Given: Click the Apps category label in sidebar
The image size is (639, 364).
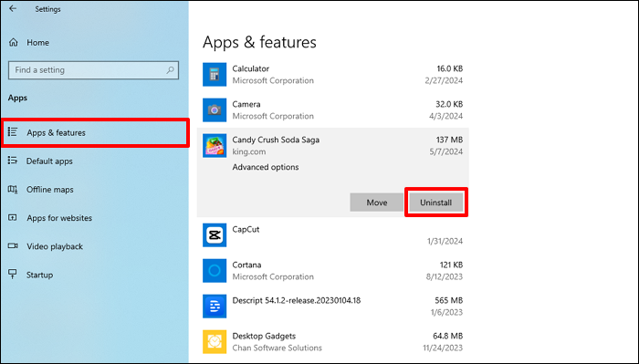Looking at the screenshot, I should point(17,98).
